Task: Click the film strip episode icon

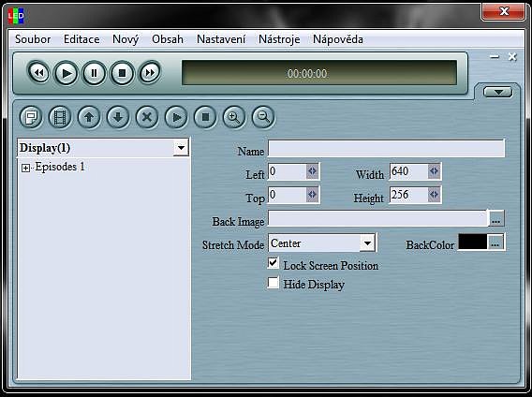Action: [60, 117]
